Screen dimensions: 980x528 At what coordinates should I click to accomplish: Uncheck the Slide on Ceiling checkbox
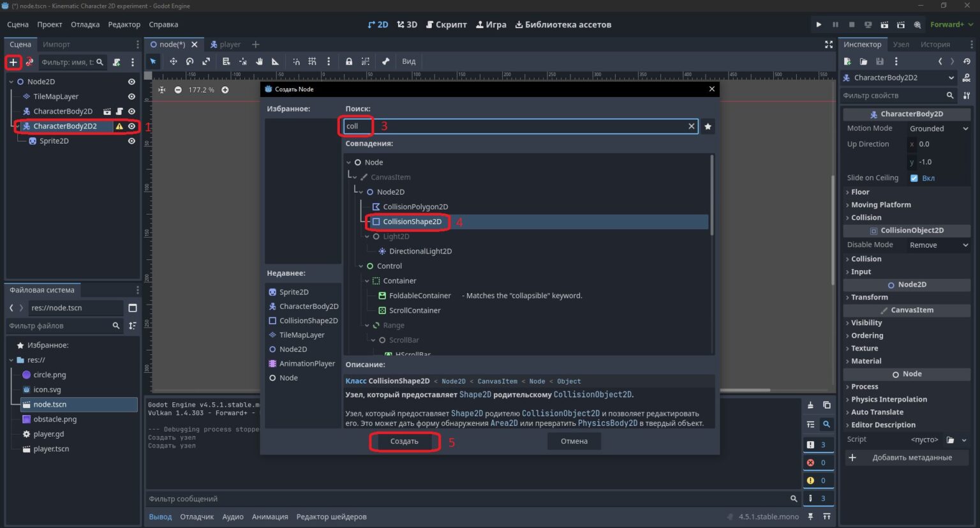pos(914,178)
